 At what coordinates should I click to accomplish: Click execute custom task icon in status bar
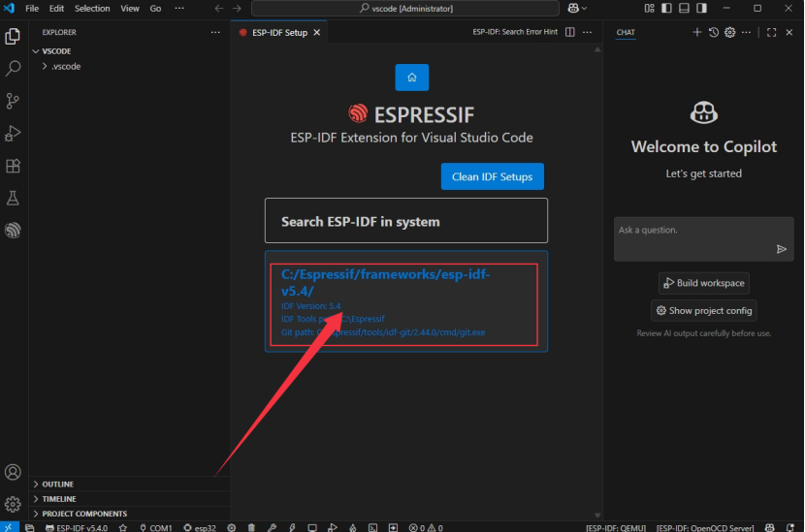[x=393, y=527]
